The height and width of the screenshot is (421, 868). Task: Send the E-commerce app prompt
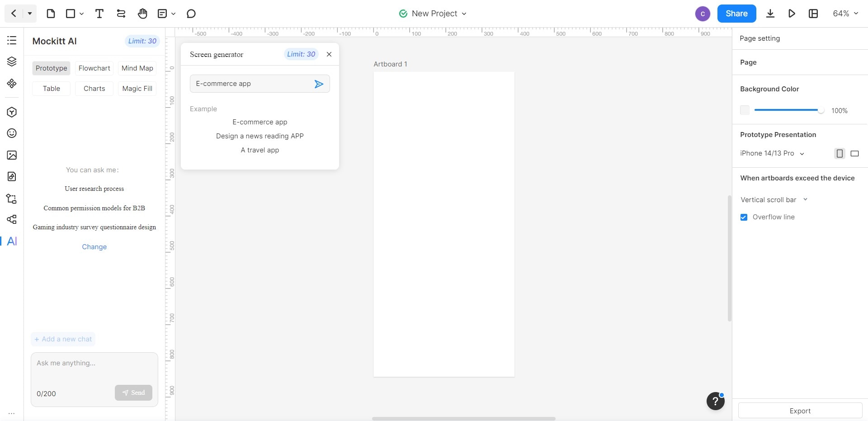[319, 84]
